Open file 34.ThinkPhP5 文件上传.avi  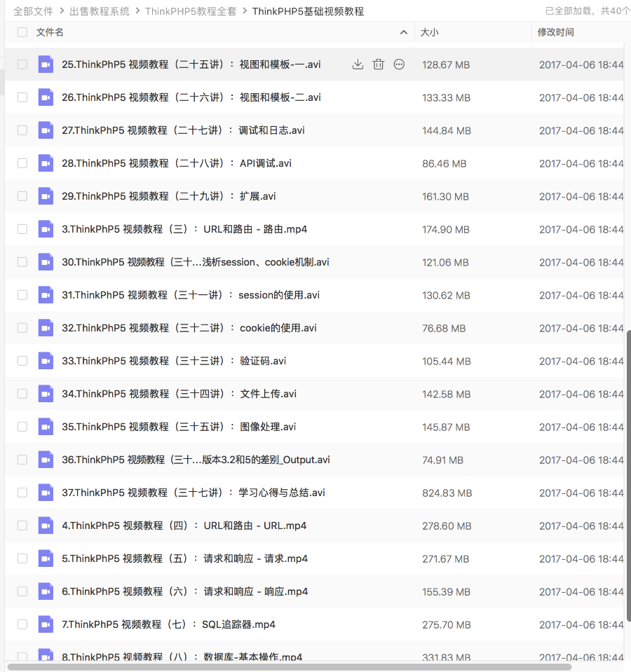pyautogui.click(x=179, y=394)
